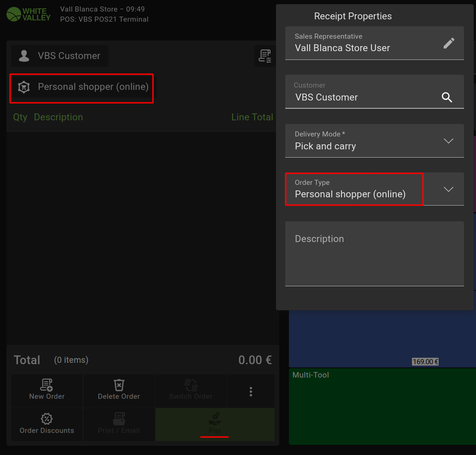Viewport: 476px width, 455px height.
Task: Click the Description column header
Action: coord(58,117)
